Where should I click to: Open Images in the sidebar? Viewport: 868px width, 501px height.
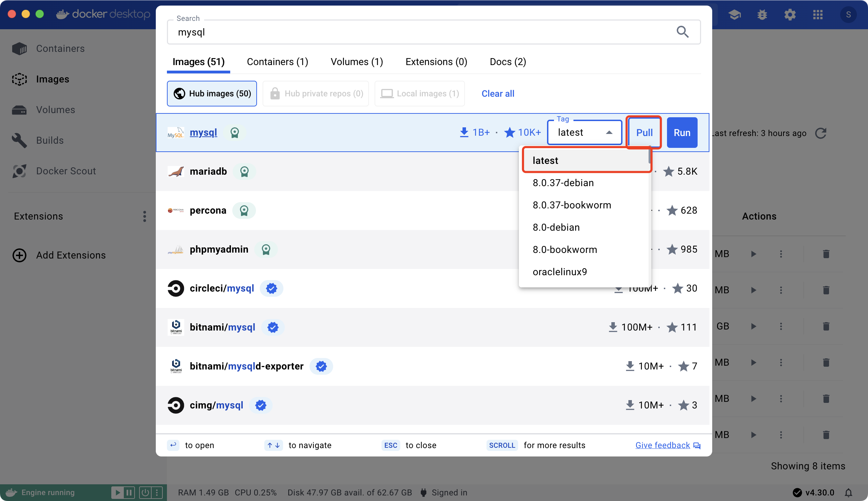53,79
